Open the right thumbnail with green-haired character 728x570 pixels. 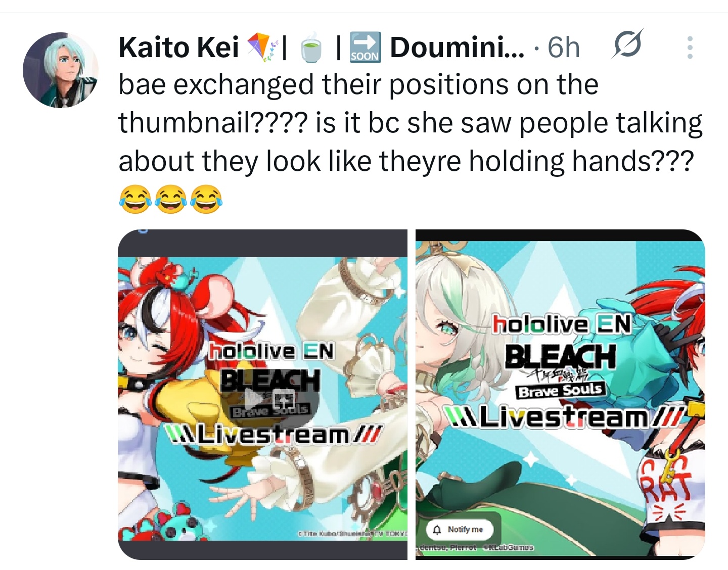click(x=560, y=394)
